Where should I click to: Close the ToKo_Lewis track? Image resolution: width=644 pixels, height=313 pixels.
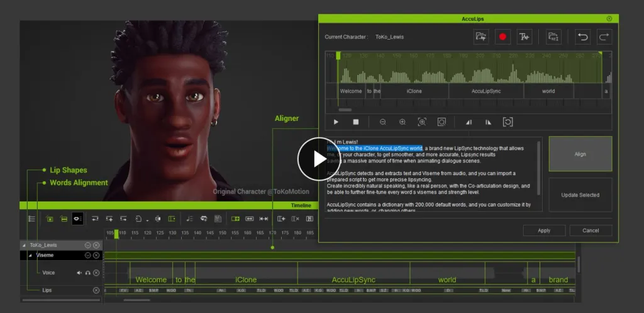pos(96,245)
